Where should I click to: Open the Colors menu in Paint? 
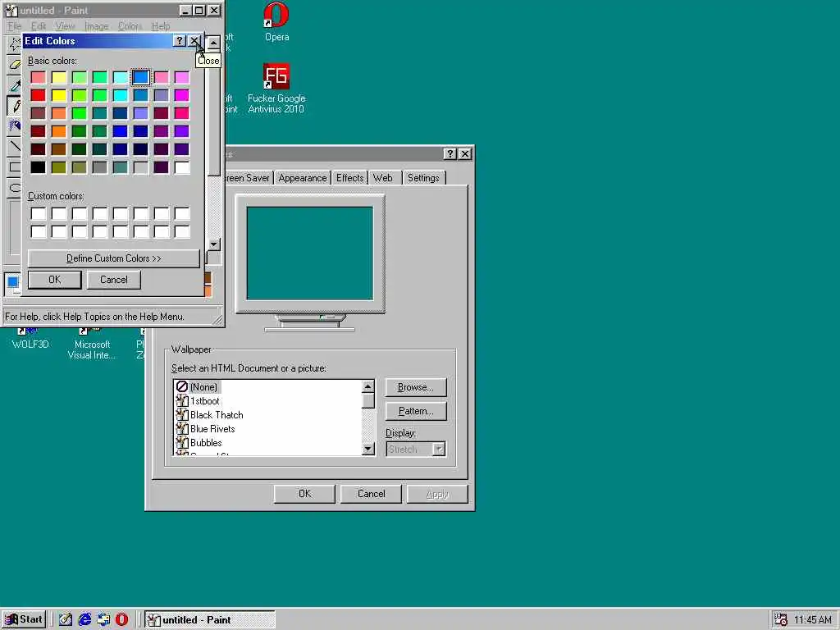(130, 25)
